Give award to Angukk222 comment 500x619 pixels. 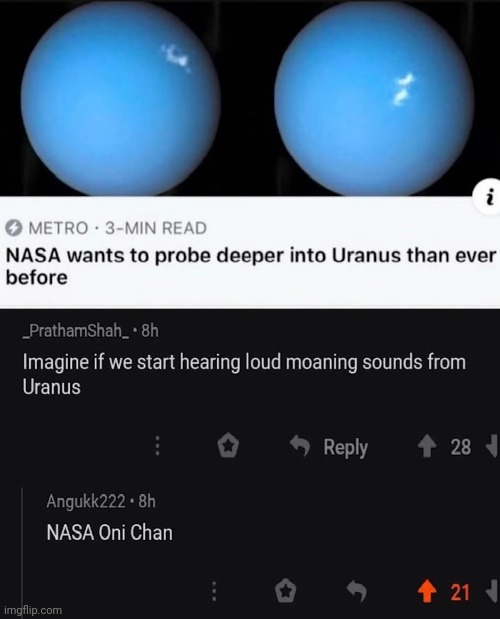[285, 591]
